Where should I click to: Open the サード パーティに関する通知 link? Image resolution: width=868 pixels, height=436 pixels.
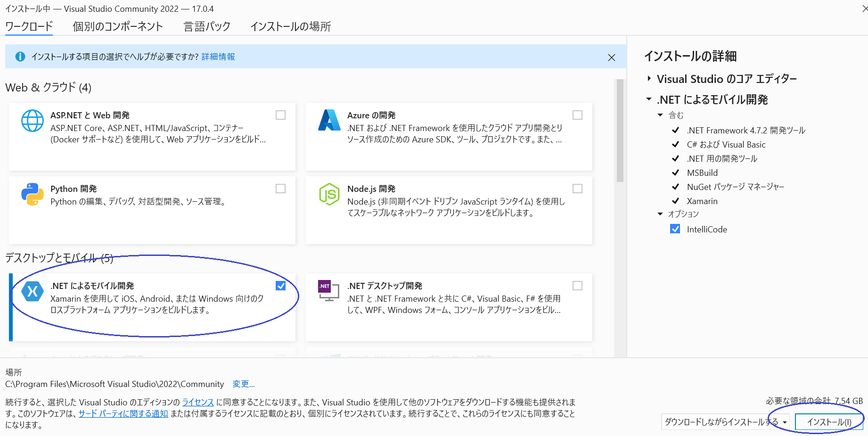point(123,413)
